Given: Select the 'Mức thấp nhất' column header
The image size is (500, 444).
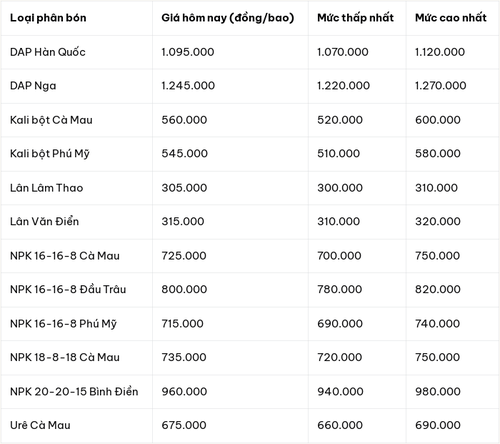Looking at the screenshot, I should [x=355, y=18].
